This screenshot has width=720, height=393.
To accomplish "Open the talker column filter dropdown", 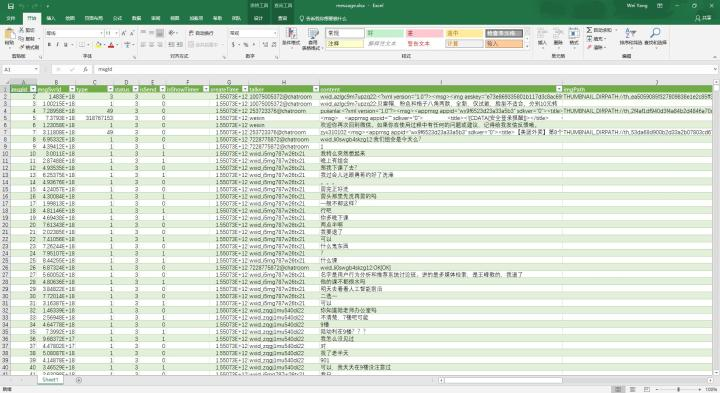I will [315, 89].
